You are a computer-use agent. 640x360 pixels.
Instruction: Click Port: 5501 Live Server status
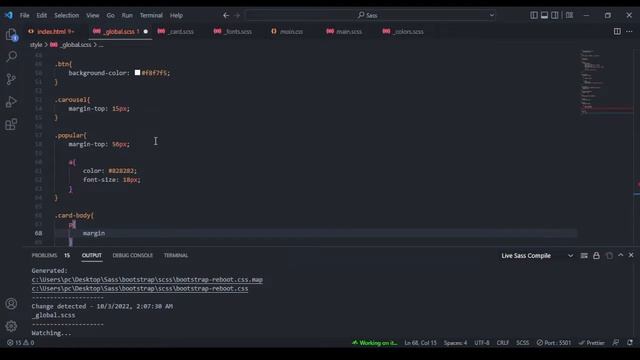click(x=554, y=343)
